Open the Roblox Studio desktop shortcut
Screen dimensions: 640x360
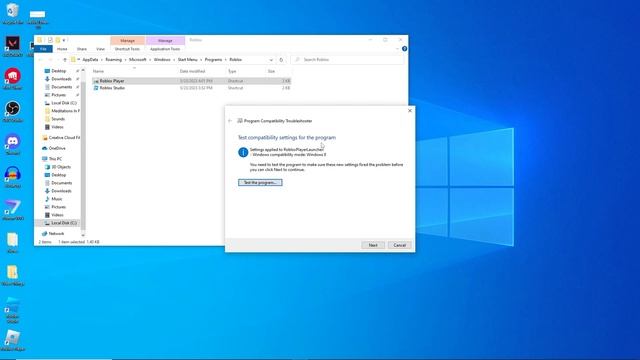(x=13, y=310)
